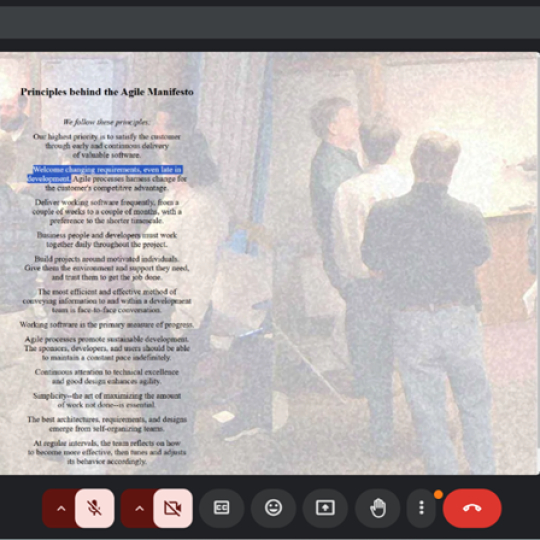
Task: Open more options three-dot menu
Action: (x=422, y=508)
